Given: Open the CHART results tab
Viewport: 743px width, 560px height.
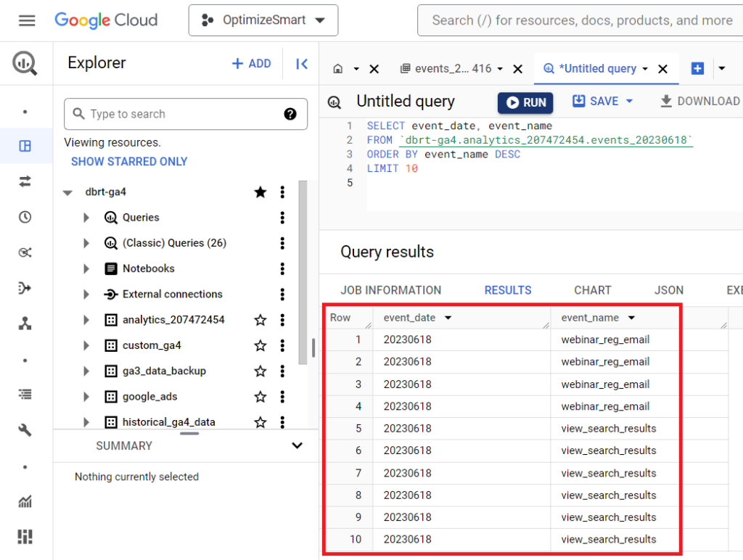Looking at the screenshot, I should pos(592,290).
